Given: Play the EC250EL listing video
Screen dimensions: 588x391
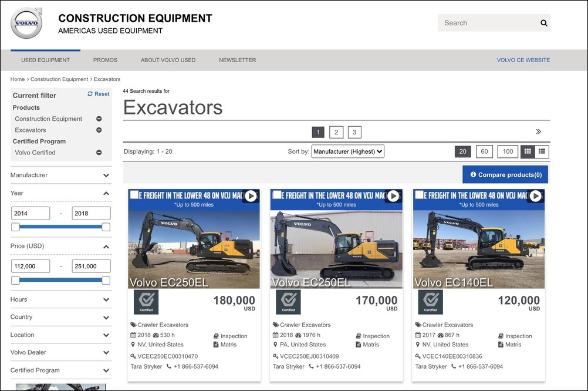Looking at the screenshot, I should (251, 197).
